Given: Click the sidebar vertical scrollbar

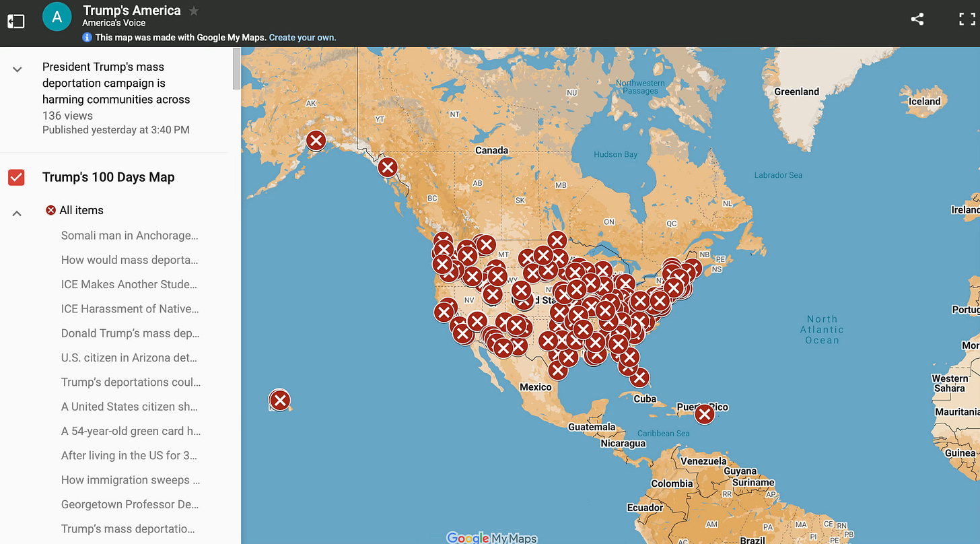Looking at the screenshot, I should 236,67.
